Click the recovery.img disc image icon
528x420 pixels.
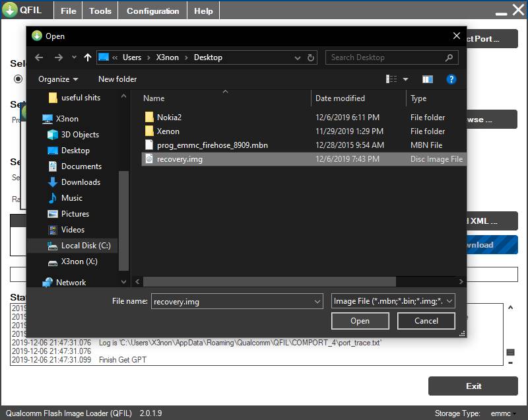tap(149, 158)
